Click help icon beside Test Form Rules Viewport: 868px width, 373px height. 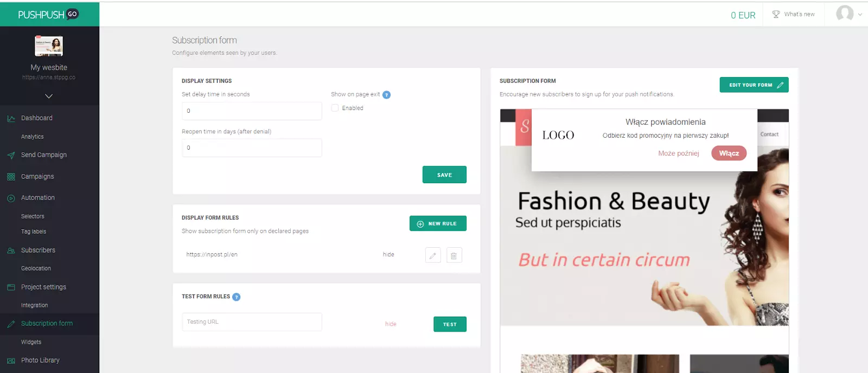(236, 297)
